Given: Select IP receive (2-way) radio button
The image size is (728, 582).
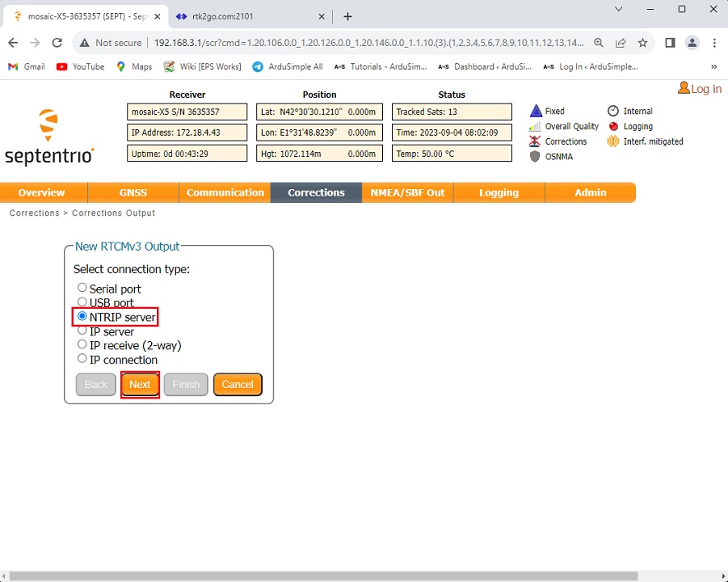Looking at the screenshot, I should (x=82, y=345).
